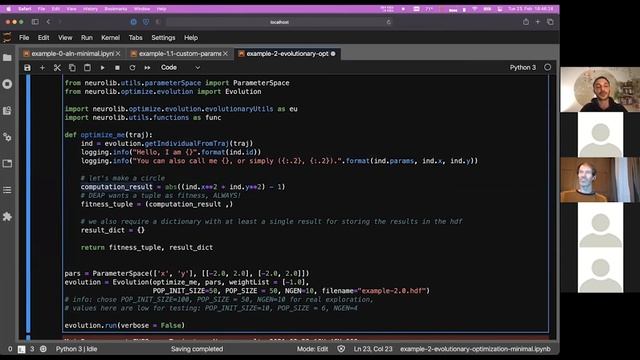Click the top speaker's video thumbnail

tap(600, 90)
